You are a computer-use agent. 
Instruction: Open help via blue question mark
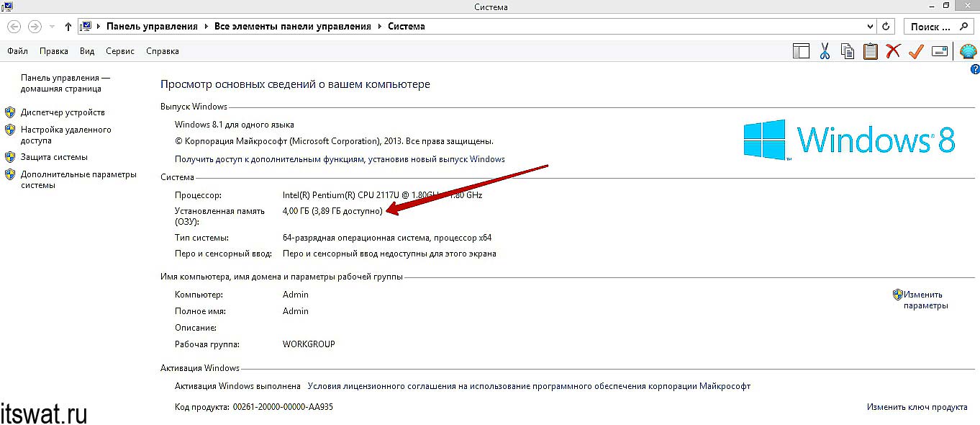(974, 70)
